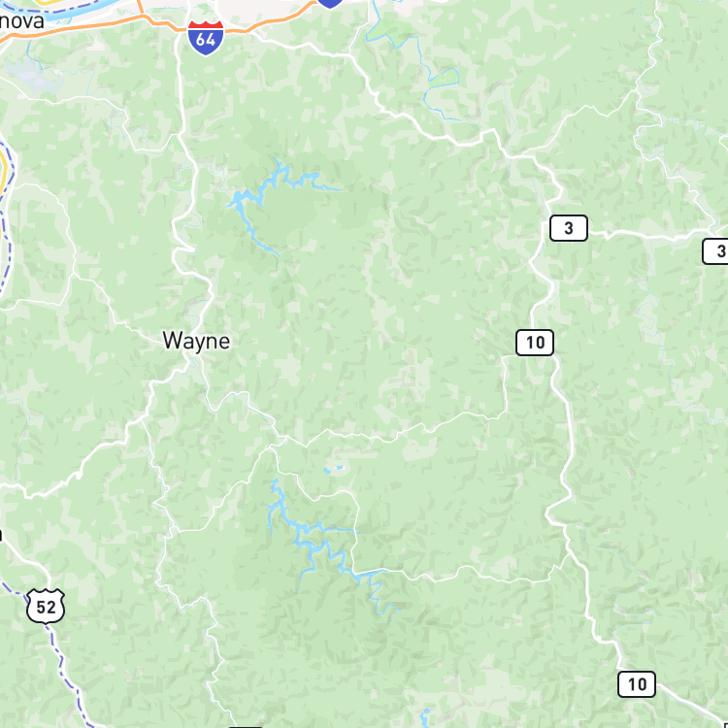728x728 pixels.
Task: Select the US Route 52 shield
Action: [x=46, y=607]
